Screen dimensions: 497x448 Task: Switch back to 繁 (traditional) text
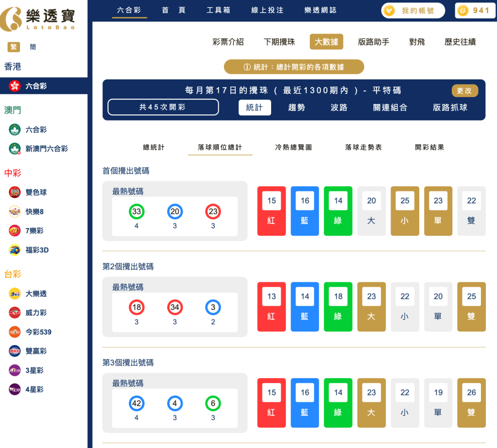coord(13,47)
